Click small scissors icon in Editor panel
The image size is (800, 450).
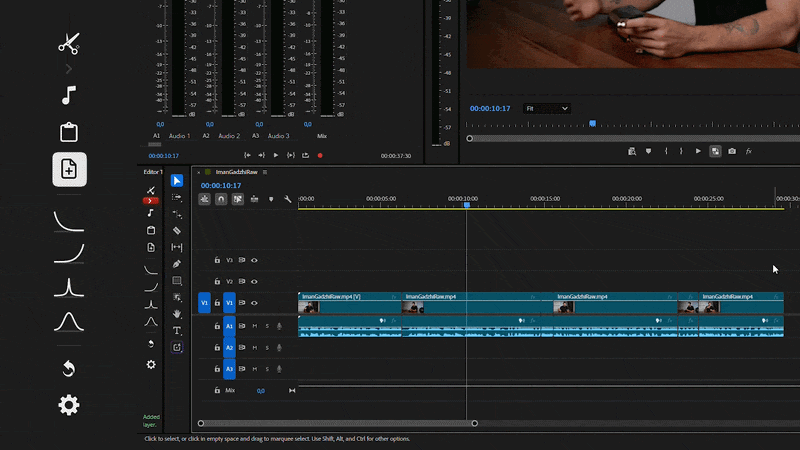(151, 190)
